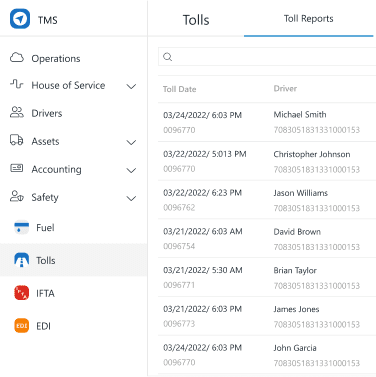Click the Michael Smith toll date
This screenshot has width=376, height=377.
(x=202, y=115)
